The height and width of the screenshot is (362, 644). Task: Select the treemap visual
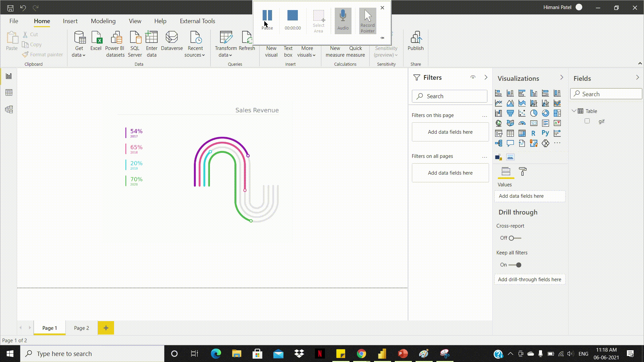[x=557, y=113]
